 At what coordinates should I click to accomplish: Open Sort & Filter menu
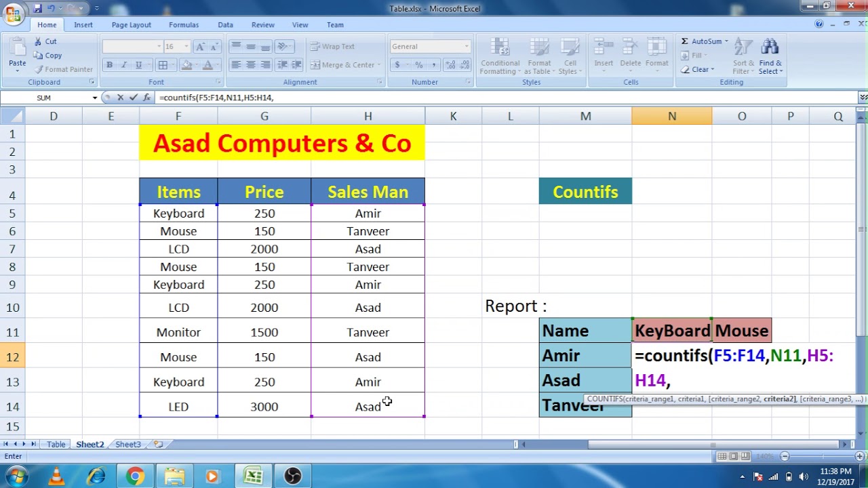[743, 57]
